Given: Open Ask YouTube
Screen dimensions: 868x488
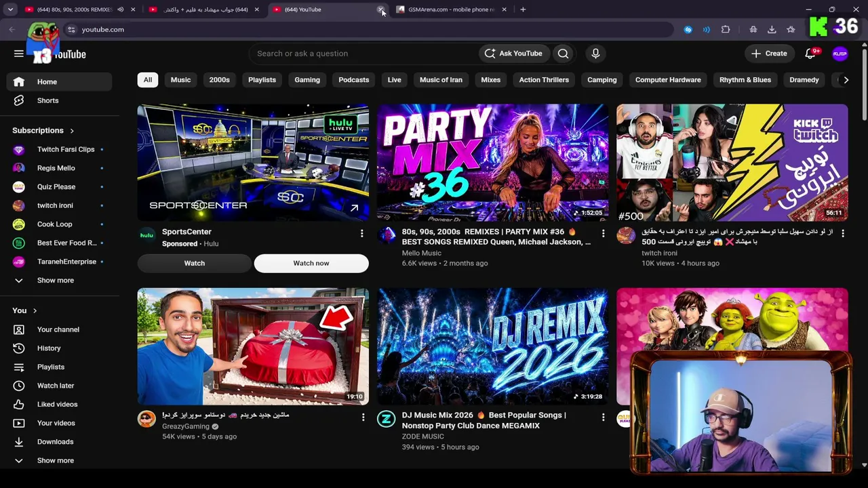Looking at the screenshot, I should click(514, 54).
